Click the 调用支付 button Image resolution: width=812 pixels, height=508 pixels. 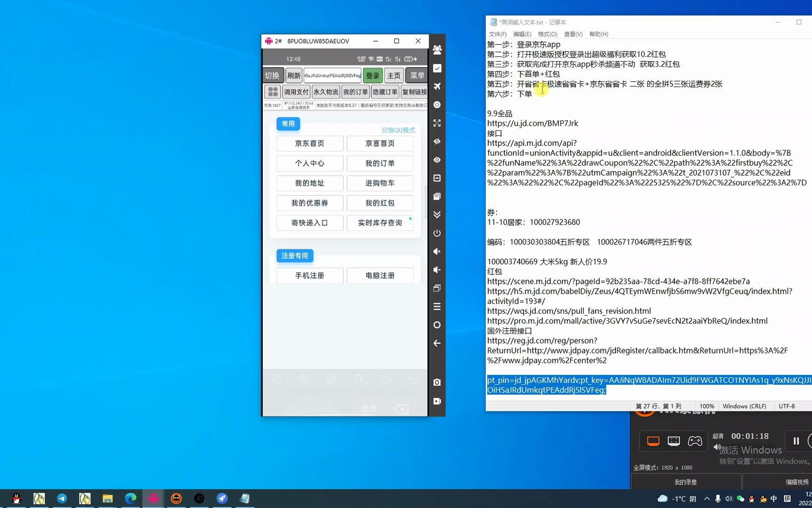[296, 92]
